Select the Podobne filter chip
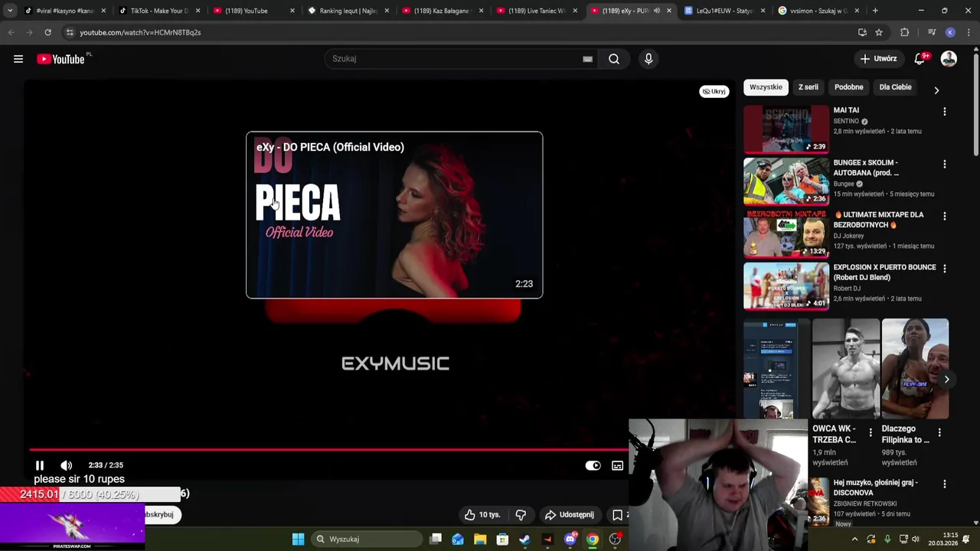The width and height of the screenshot is (980, 551). [848, 87]
